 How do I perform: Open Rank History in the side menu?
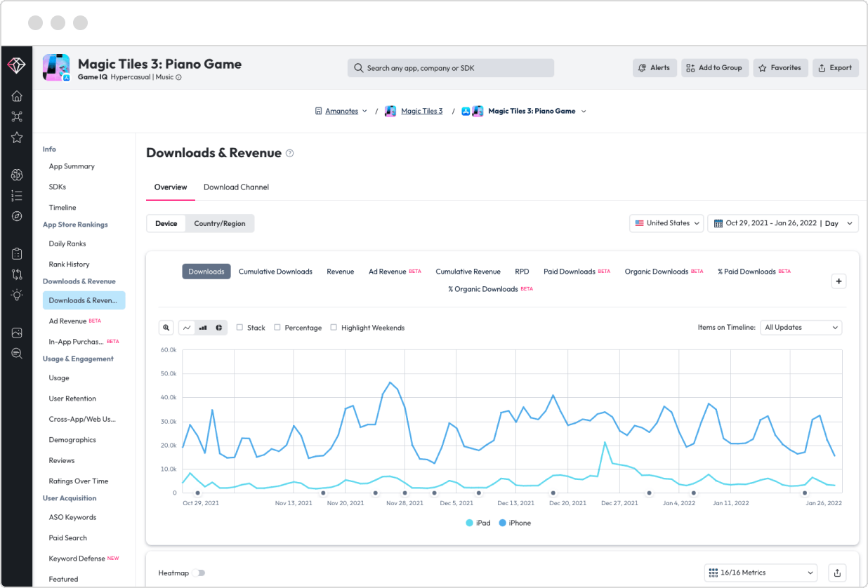click(x=69, y=265)
